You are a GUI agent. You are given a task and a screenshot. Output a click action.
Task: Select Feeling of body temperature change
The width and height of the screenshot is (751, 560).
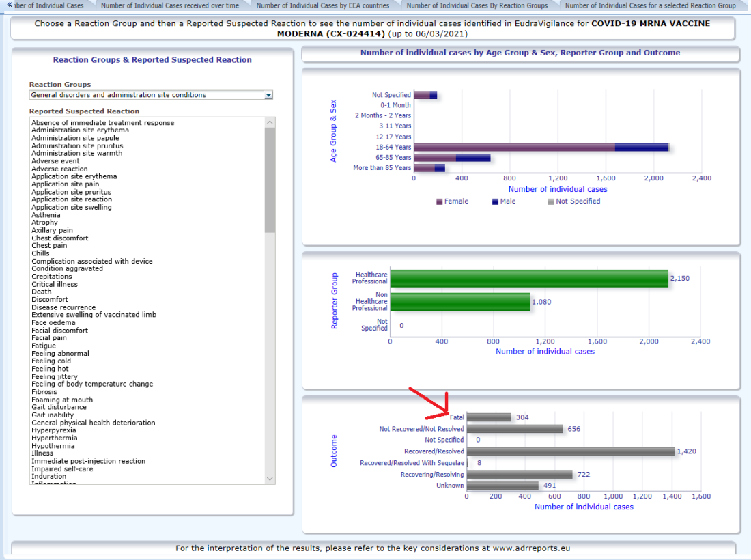pyautogui.click(x=92, y=384)
